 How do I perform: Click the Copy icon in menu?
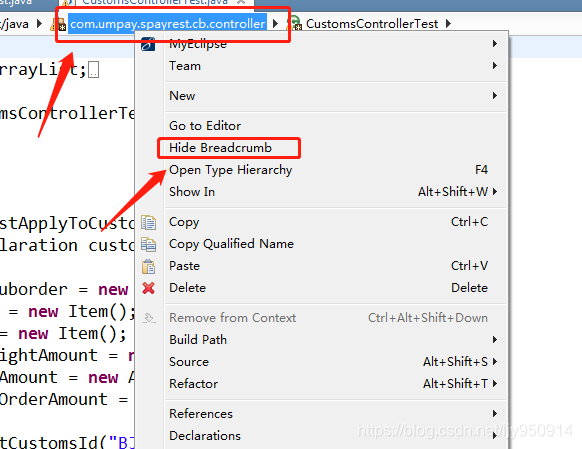pos(148,222)
